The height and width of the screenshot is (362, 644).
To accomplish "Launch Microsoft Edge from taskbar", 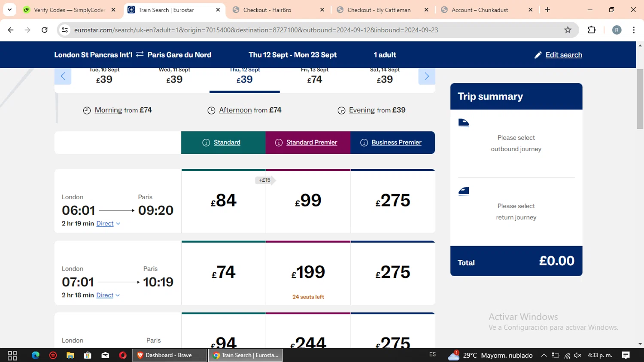I will (35, 355).
